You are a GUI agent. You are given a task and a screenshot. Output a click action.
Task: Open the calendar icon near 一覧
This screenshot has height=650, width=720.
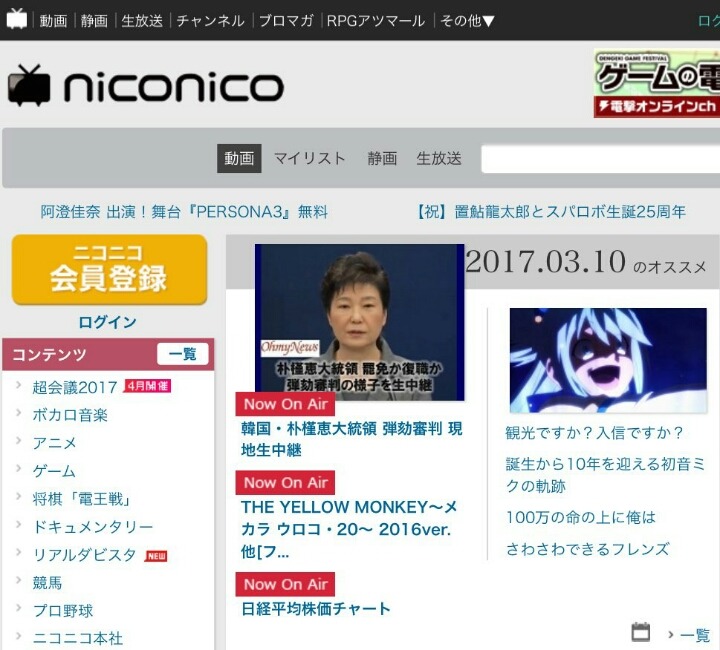641,632
